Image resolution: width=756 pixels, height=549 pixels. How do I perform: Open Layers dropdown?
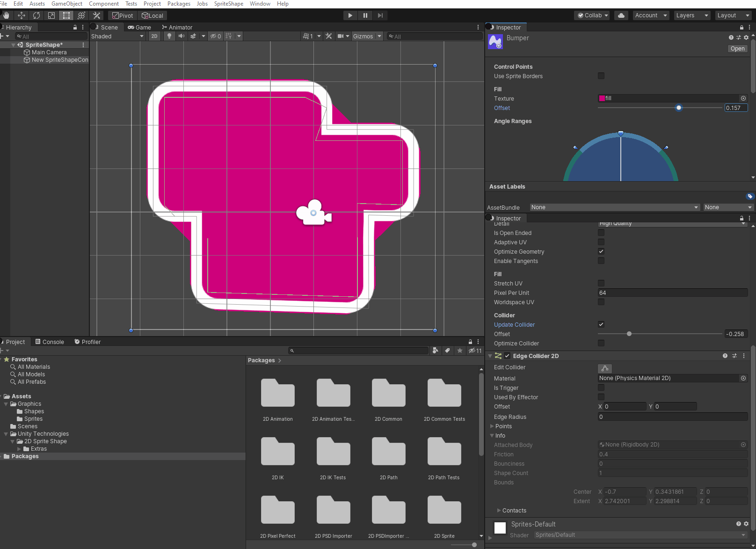tap(692, 15)
